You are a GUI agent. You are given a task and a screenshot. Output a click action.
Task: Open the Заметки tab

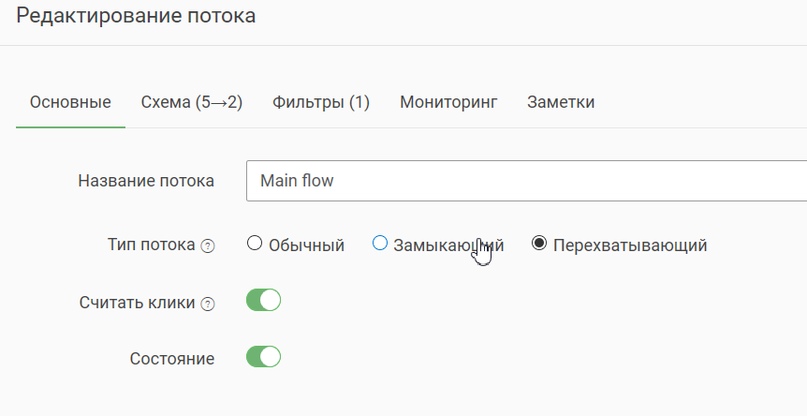coord(560,102)
